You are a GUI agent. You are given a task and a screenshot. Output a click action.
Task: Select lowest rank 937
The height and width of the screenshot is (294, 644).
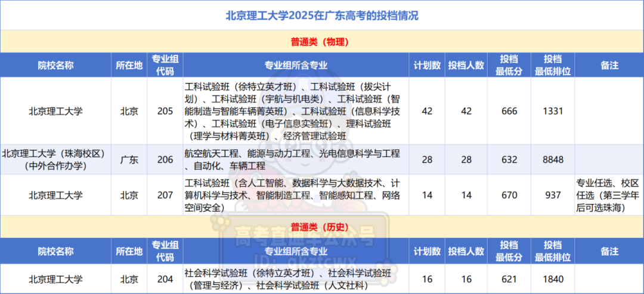552,195
